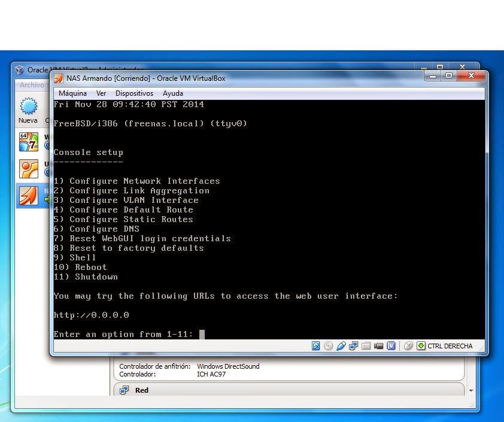Viewport: 504px width, 422px height.
Task: Click the date line Fri Nov 28 09:42:40
Action: 129,105
